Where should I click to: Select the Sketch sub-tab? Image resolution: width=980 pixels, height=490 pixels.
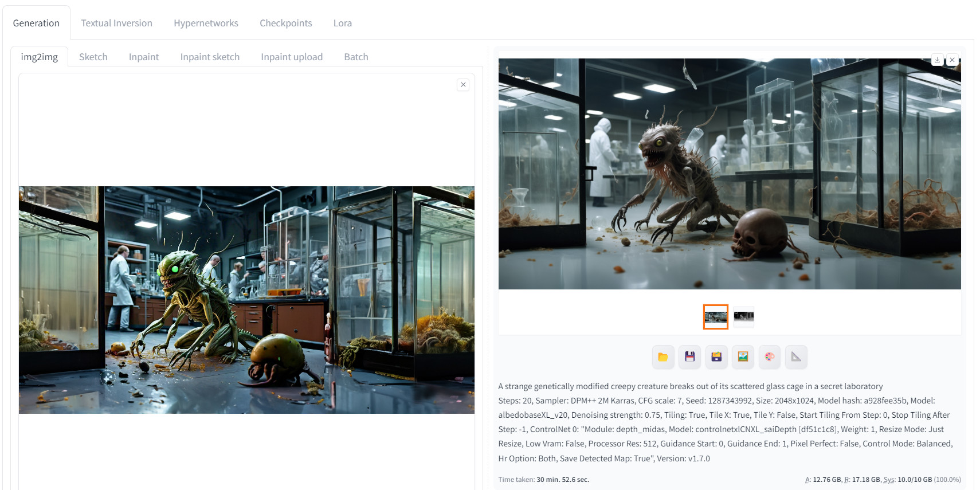(x=93, y=57)
